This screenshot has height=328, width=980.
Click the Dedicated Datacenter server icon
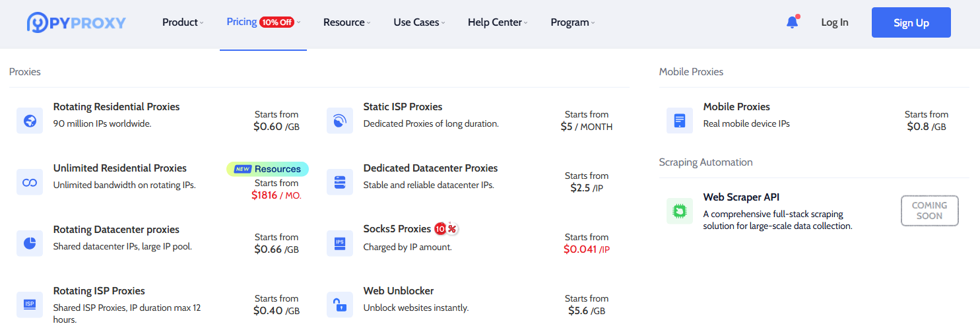coord(340,182)
